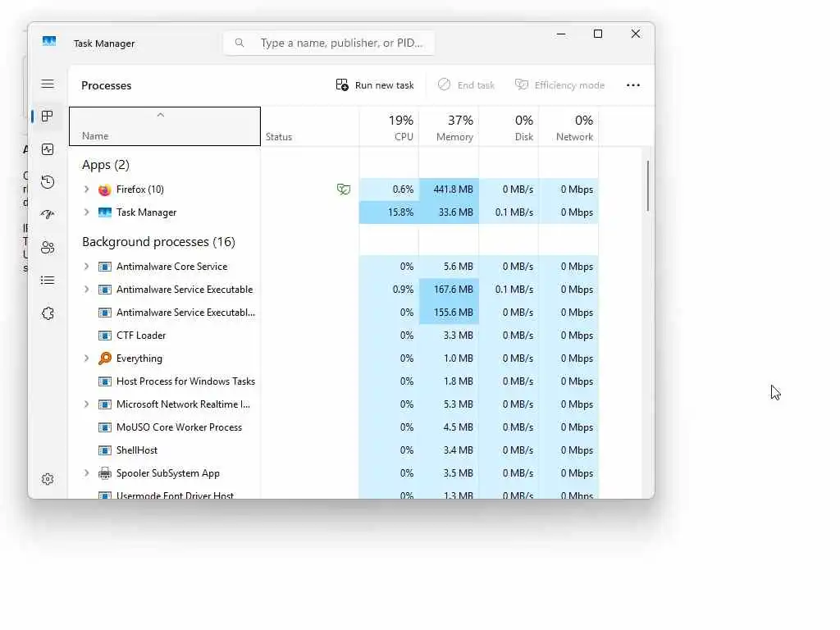
Task: Select Host Process for Windows Tasks row
Action: 334,381
